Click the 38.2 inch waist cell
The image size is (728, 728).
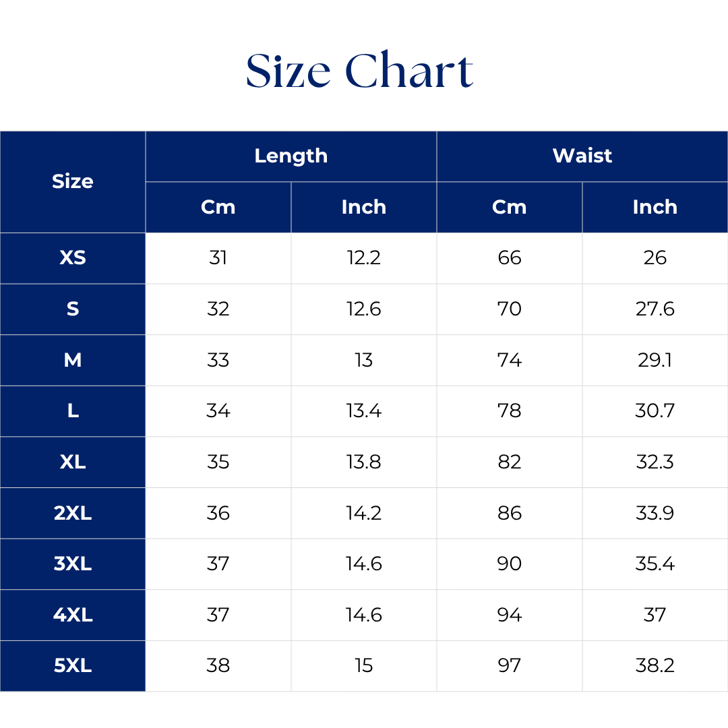[x=655, y=666]
